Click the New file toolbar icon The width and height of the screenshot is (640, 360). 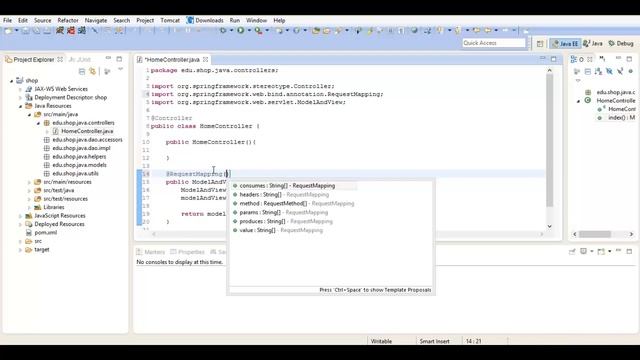pos(8,30)
